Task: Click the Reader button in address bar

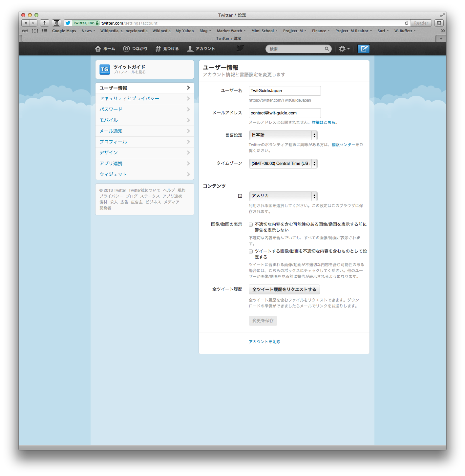Action: 421,23
